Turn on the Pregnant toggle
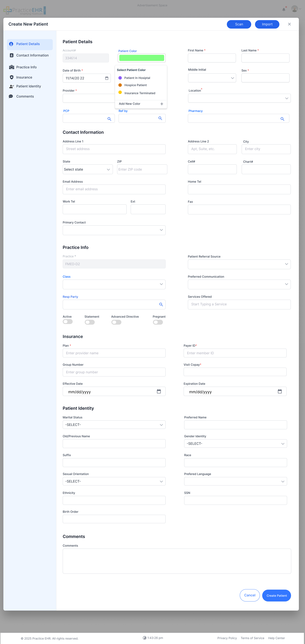305x644 pixels. pos(158,322)
